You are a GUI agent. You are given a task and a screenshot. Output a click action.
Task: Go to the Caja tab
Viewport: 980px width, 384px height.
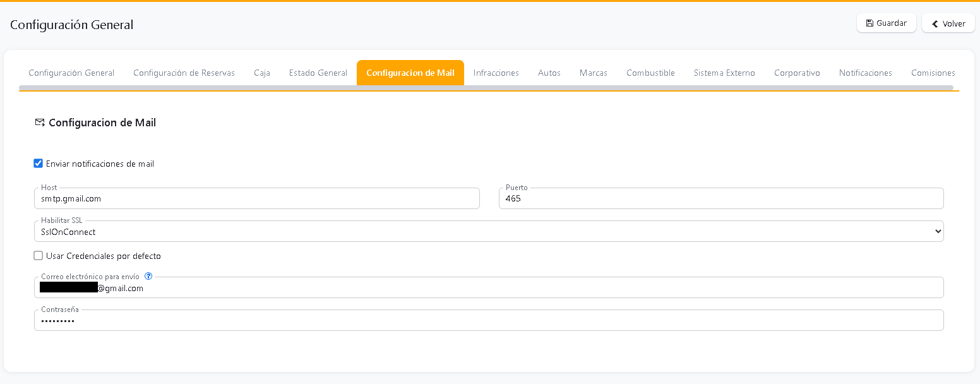[x=262, y=73]
